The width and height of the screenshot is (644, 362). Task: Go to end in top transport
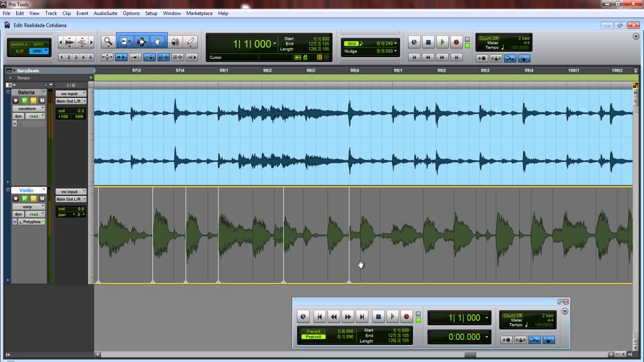tap(456, 57)
